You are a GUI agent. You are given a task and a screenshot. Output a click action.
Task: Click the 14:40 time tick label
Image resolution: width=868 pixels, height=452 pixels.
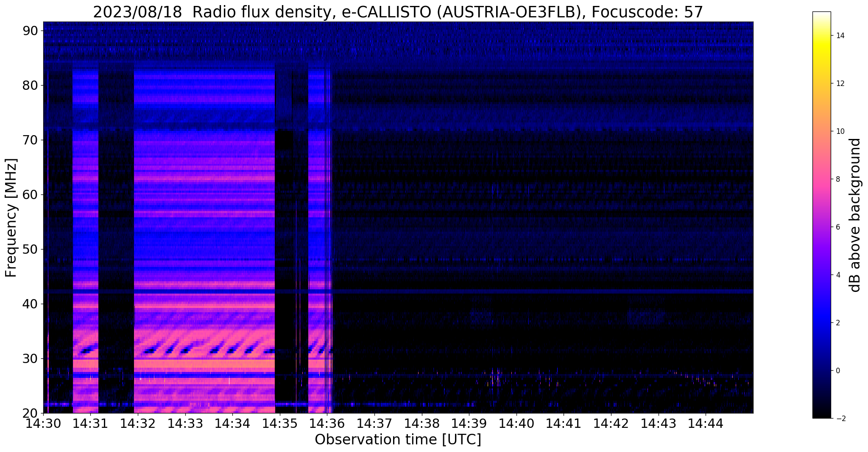point(516,423)
